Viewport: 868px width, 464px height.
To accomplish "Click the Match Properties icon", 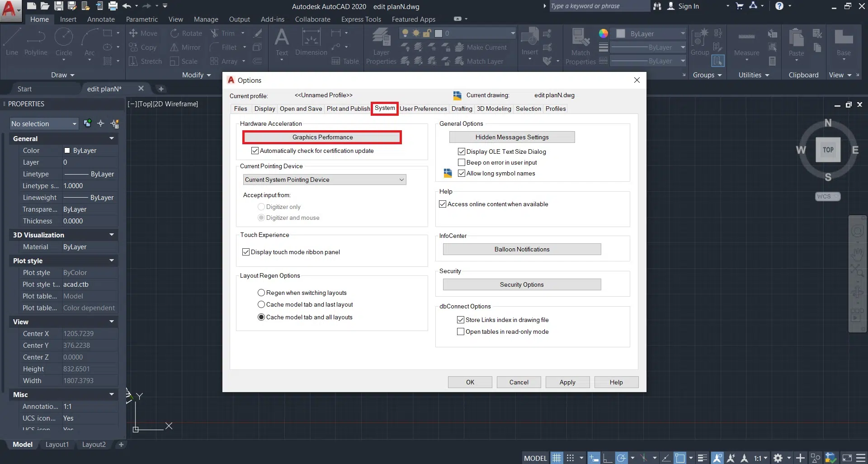I will pos(580,42).
